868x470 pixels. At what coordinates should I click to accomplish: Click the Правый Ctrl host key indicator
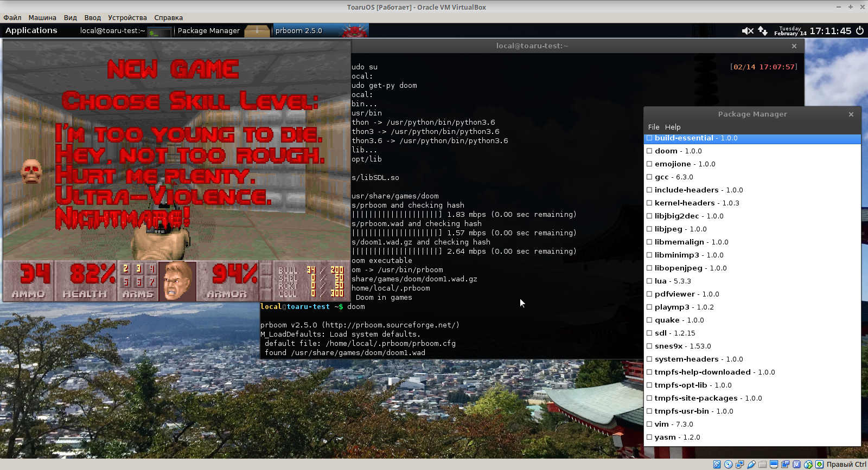click(846, 465)
